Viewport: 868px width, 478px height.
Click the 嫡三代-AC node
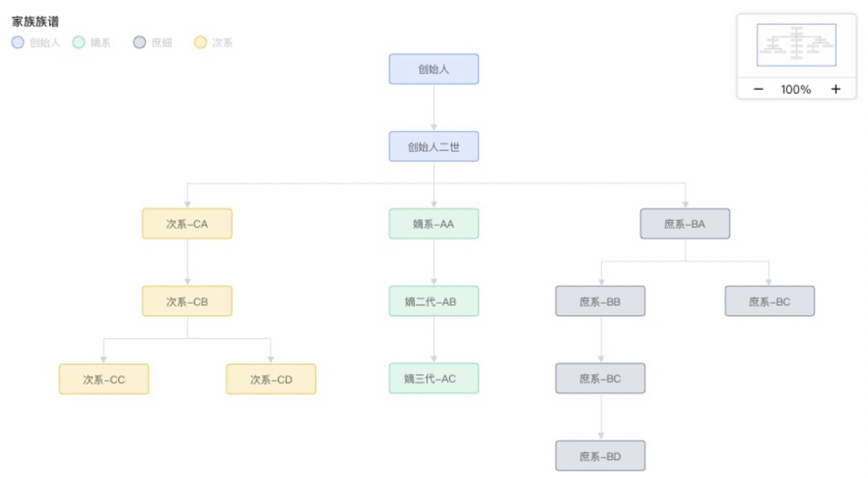point(434,378)
